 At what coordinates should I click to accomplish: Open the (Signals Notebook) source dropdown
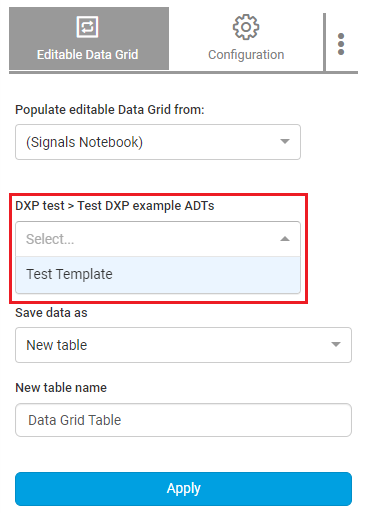pyautogui.click(x=158, y=142)
